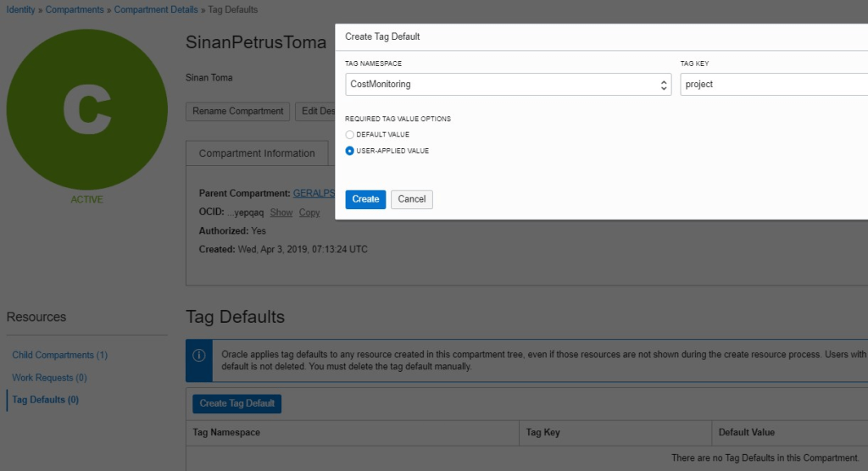
Task: Navigate to Compartments breadcrumb
Action: pyautogui.click(x=75, y=9)
